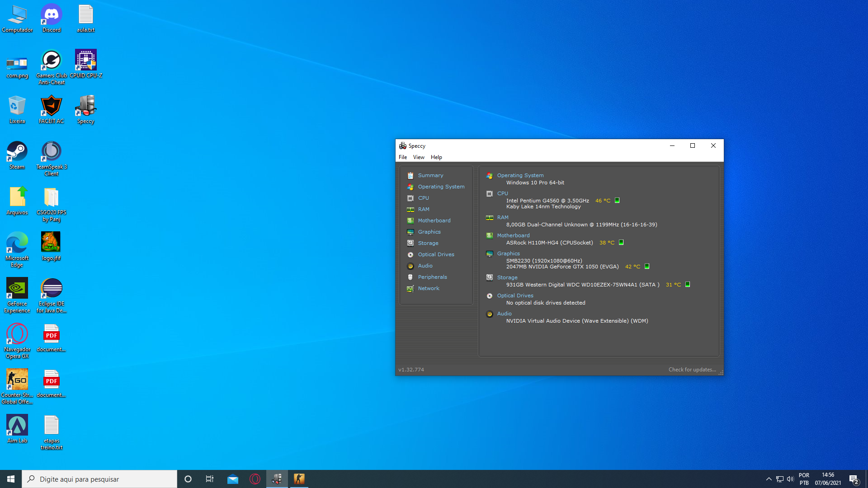Click the monitor Graphics icon in summary panel
Screen dimensions: 868x488
[489, 254]
